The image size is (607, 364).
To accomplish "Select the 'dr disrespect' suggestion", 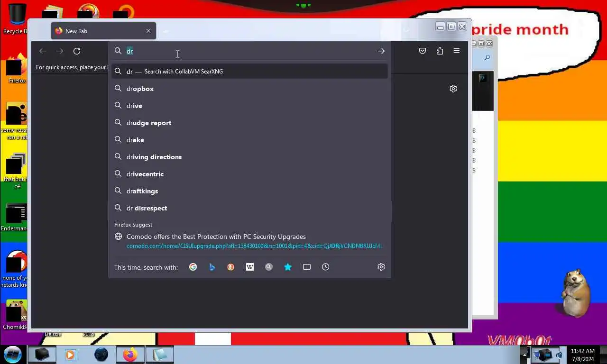I will pos(250,208).
